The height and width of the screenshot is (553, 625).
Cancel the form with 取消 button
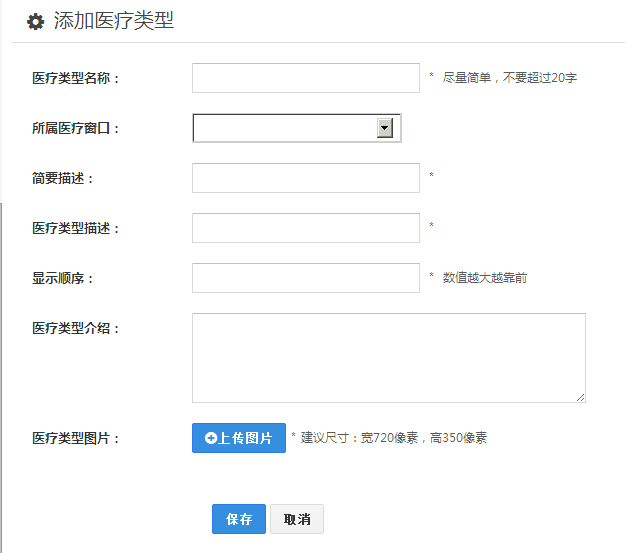point(297,519)
